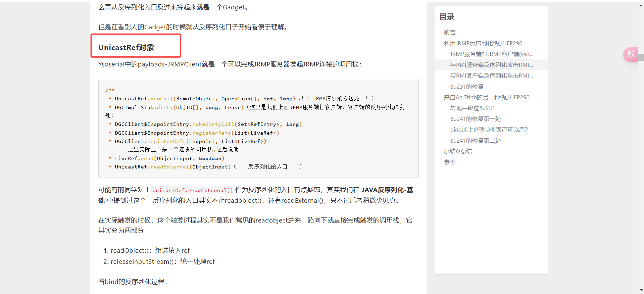Go to 小结&总结 section
This screenshot has height=294, width=644.
click(x=458, y=151)
